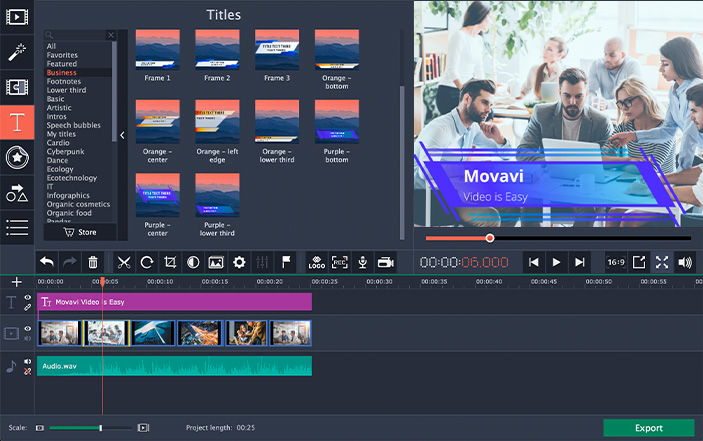
Task: Record video with camera icon
Action: [386, 262]
